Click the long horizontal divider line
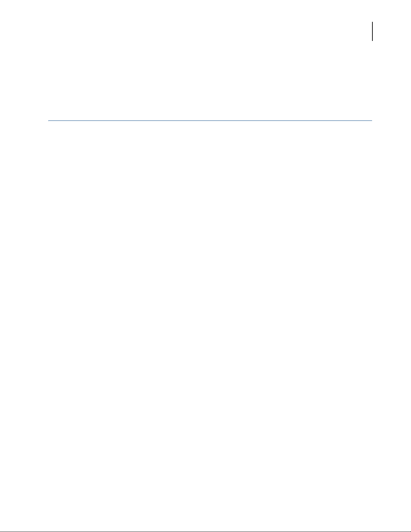 pyautogui.click(x=210, y=120)
